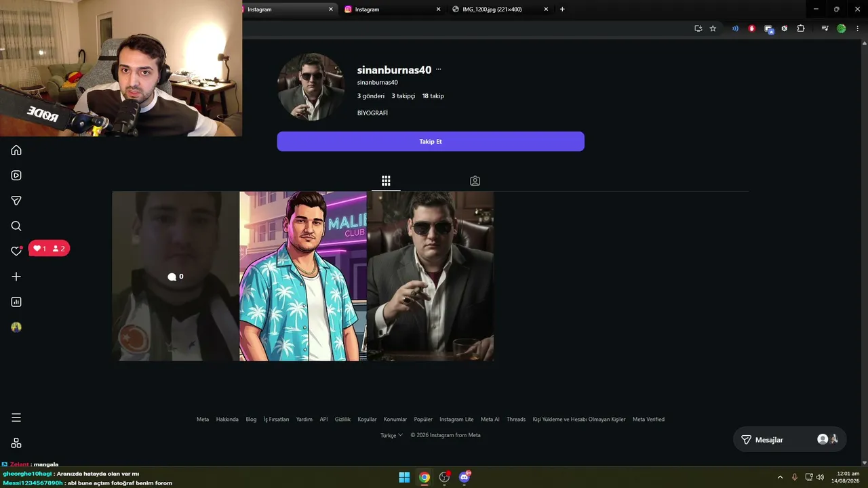The image size is (868, 488).
Task: Open the Instagram Lite footer link
Action: click(x=456, y=420)
